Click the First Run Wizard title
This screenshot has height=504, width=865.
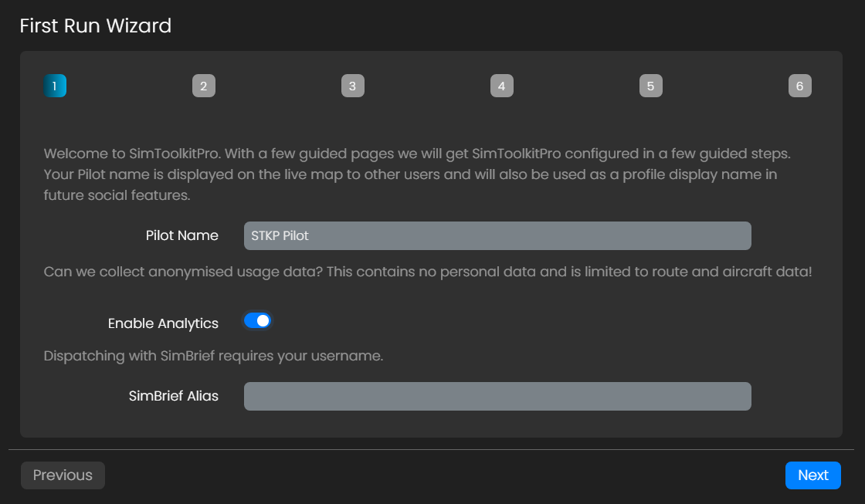[95, 26]
